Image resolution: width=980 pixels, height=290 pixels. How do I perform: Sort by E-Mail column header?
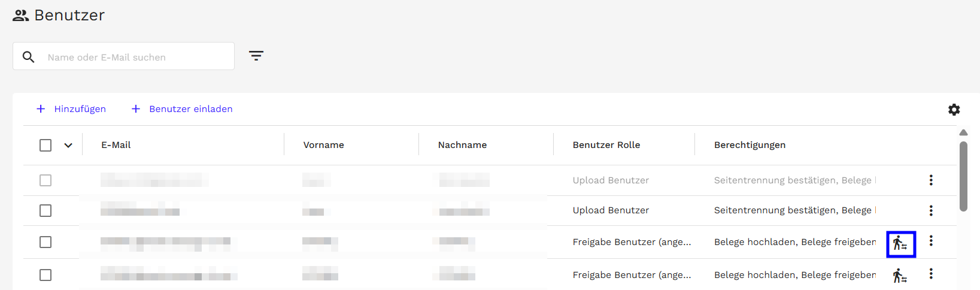click(x=116, y=145)
